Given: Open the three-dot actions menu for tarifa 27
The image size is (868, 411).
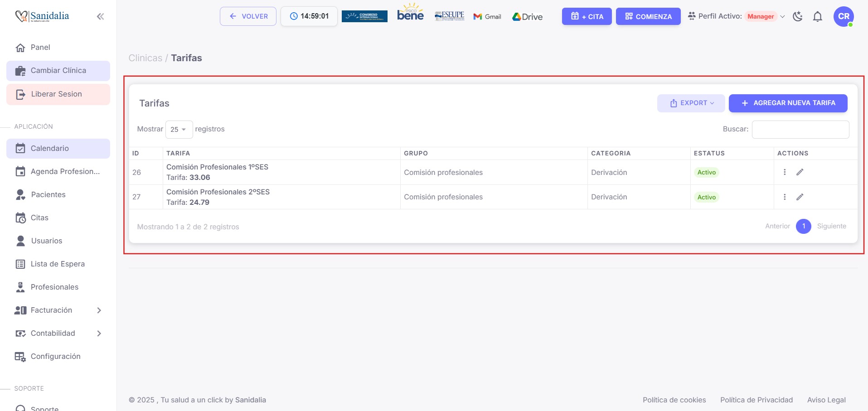Looking at the screenshot, I should click(785, 197).
